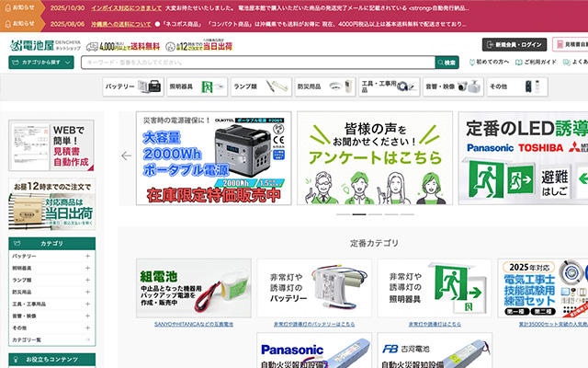Open the 組電池 category thumbnail
Screen dimensions: 588x368
click(x=181, y=288)
